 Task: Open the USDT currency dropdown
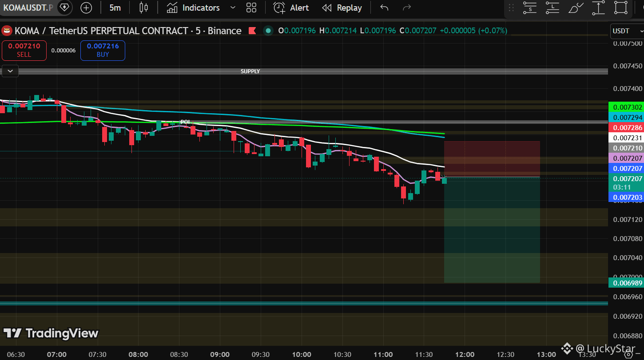pos(627,31)
